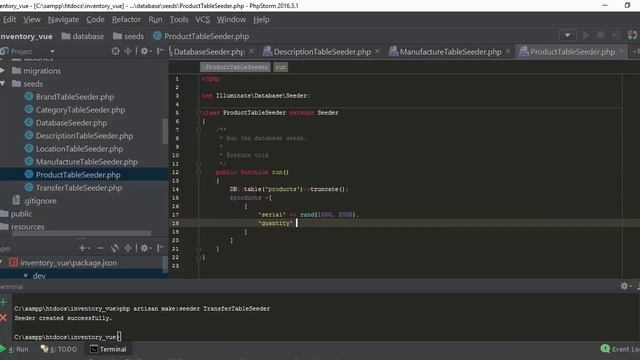Select the resources folder in project tree
The image size is (640, 360).
27,227
